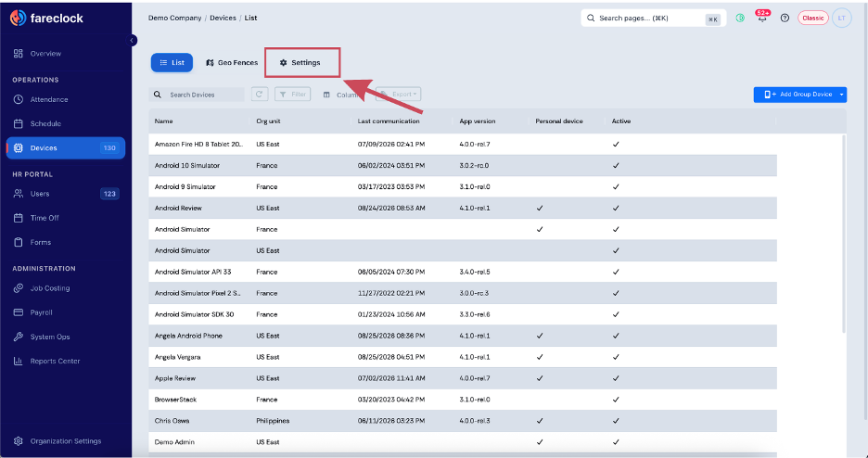Image resolution: width=868 pixels, height=458 pixels.
Task: Click the vertical scrollbar of devices table
Action: [x=844, y=233]
